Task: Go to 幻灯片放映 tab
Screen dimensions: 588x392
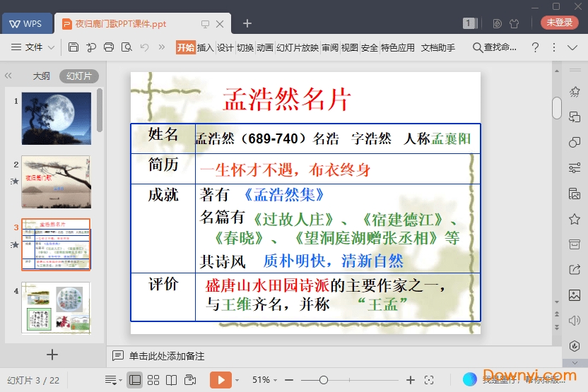Action: (298, 47)
